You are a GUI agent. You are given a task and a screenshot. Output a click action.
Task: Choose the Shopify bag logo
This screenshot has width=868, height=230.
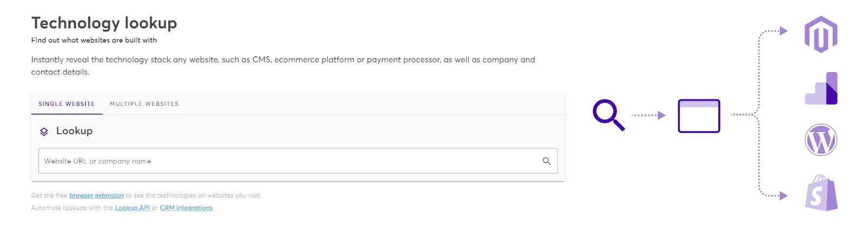pos(821,193)
